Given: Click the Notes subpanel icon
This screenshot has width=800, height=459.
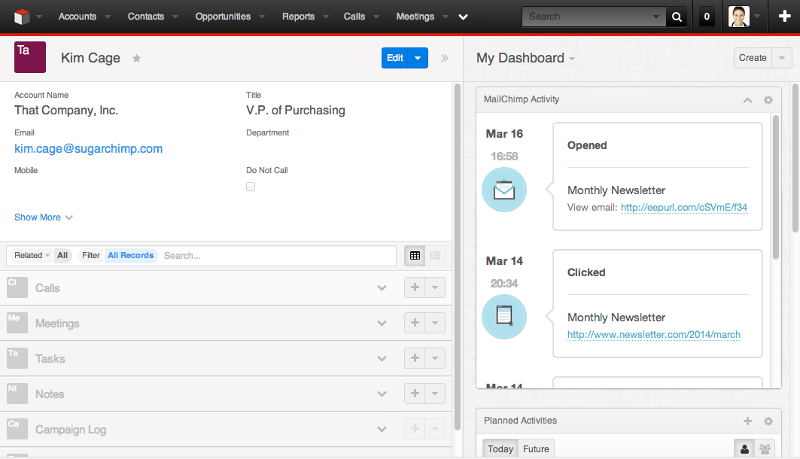Looking at the screenshot, I should click(17, 394).
